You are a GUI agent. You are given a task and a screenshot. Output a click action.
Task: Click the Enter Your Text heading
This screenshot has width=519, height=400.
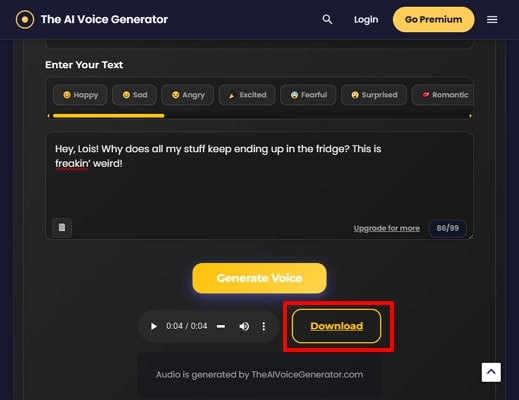[x=84, y=65]
